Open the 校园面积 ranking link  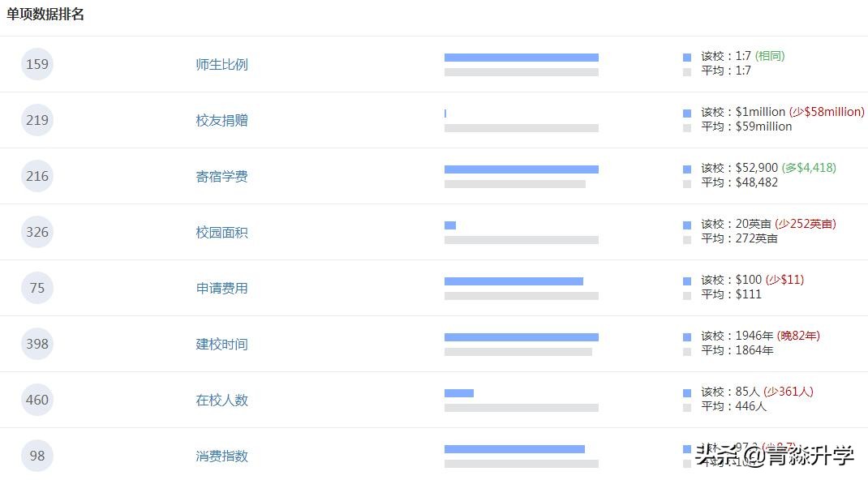[x=221, y=232]
